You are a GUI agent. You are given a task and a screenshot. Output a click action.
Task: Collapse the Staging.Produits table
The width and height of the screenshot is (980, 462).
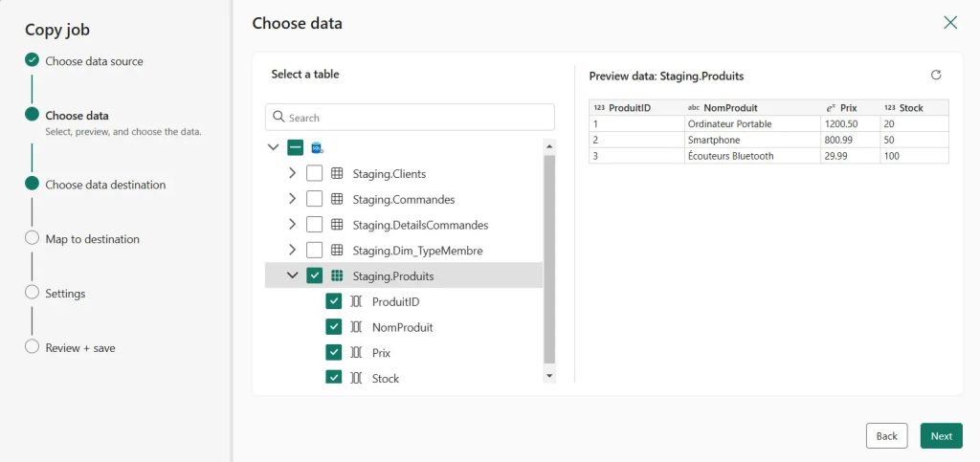point(292,275)
